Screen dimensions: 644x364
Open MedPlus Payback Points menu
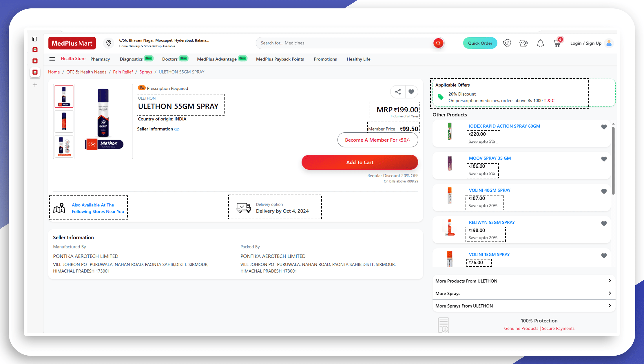tap(280, 59)
